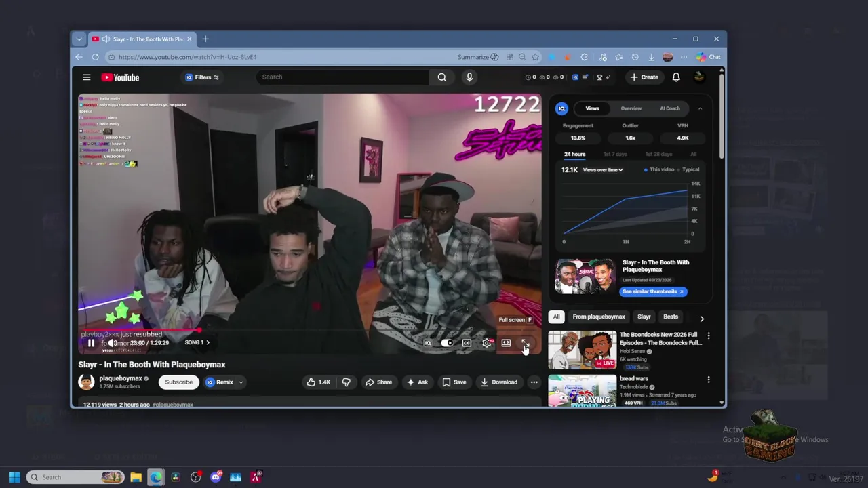Open the YouTube hamburger guide menu
Screen dimensions: 868x488
click(87, 77)
